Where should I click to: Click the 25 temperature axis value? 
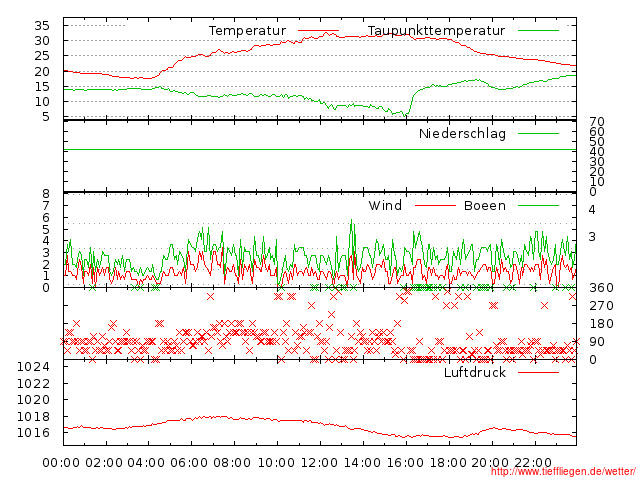[42, 56]
